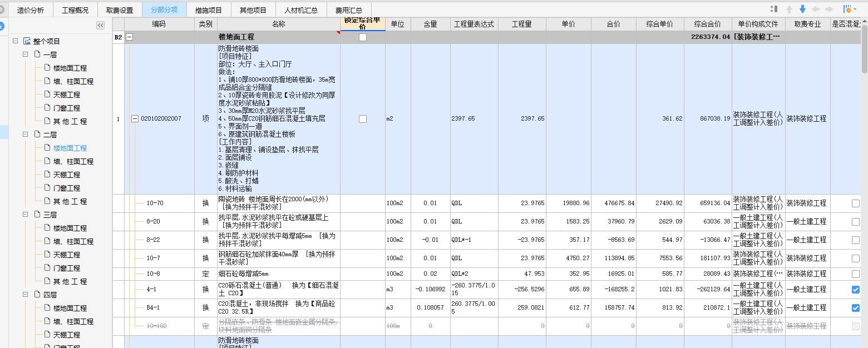The height and width of the screenshot is (348, 868).
Task: Switch to the 取费设置 tab
Action: (120, 10)
